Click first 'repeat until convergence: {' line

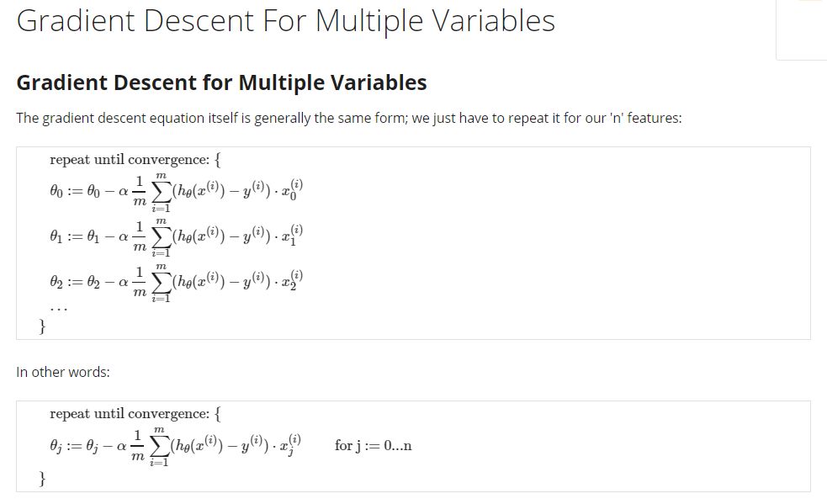coord(135,160)
